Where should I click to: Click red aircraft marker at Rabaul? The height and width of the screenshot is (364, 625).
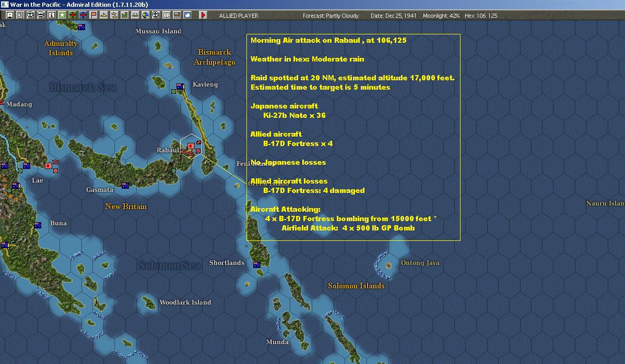click(198, 142)
